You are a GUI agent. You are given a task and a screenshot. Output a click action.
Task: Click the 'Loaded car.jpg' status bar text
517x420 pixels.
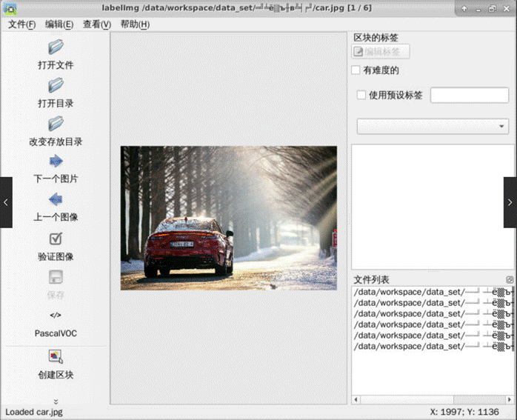pyautogui.click(x=34, y=412)
